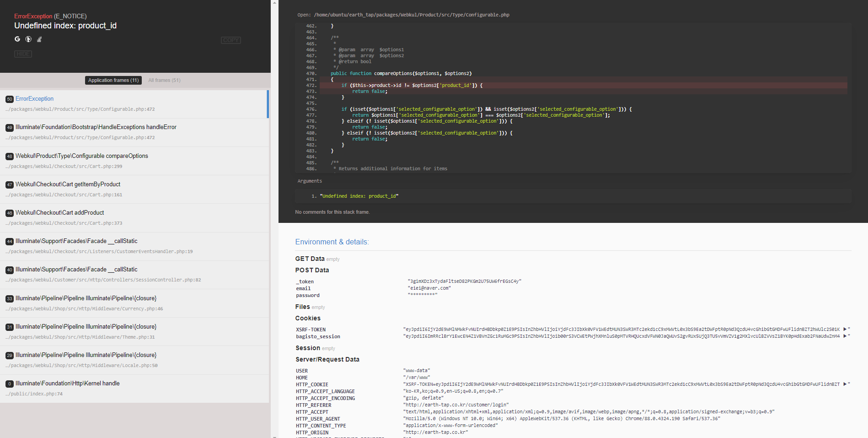868x438 pixels.
Task: Select frame 50 ErrorException
Action: pos(134,104)
